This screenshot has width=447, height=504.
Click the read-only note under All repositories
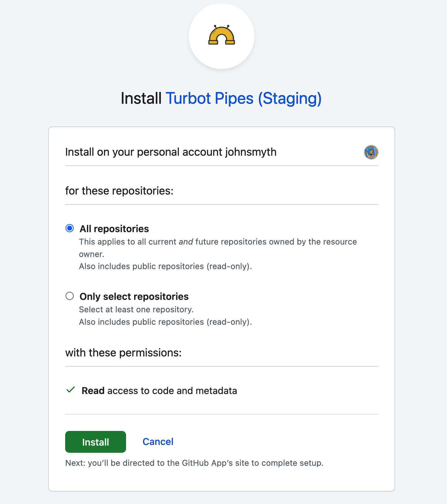tap(165, 267)
